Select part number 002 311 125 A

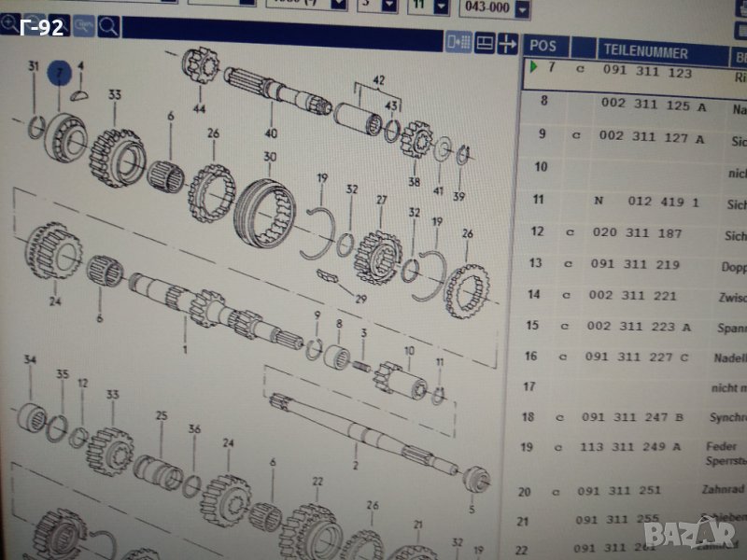point(652,105)
